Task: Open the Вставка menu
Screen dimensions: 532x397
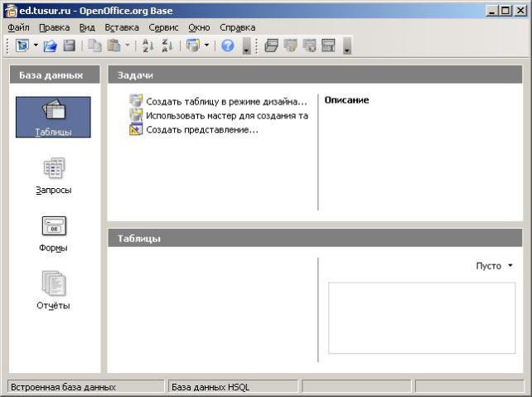Action: click(x=122, y=27)
